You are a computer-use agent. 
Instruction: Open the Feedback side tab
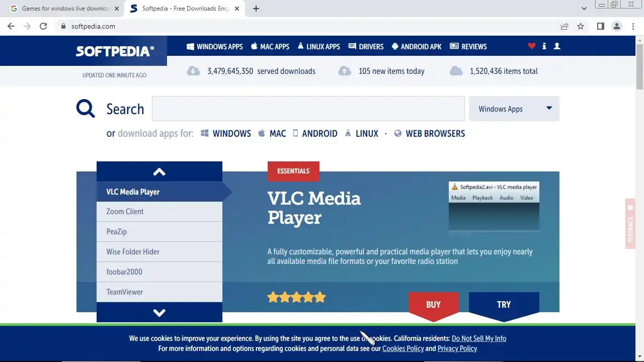[630, 224]
